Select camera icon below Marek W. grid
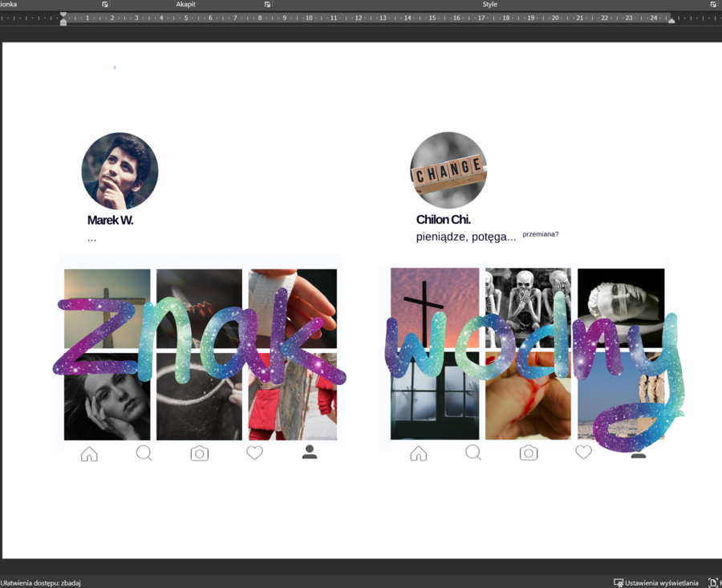The image size is (722, 588). click(199, 453)
